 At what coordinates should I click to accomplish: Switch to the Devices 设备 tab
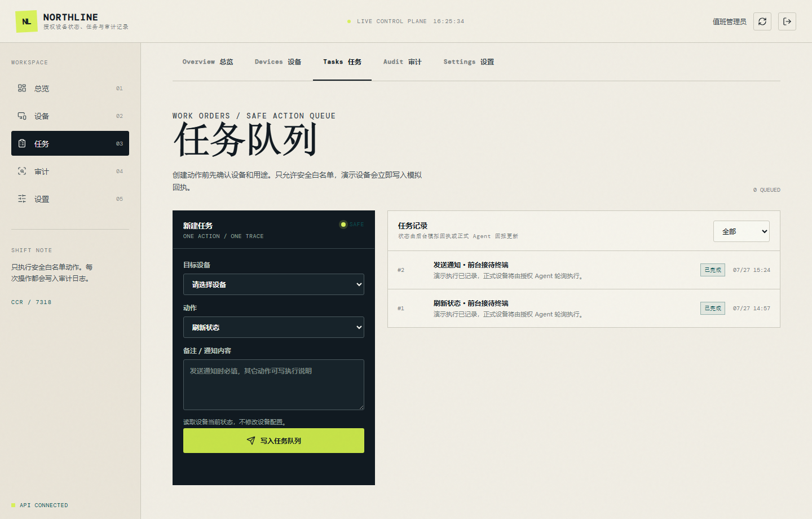(278, 62)
